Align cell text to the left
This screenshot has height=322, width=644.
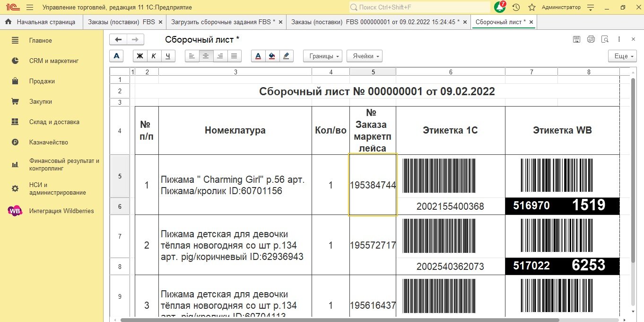tap(191, 56)
